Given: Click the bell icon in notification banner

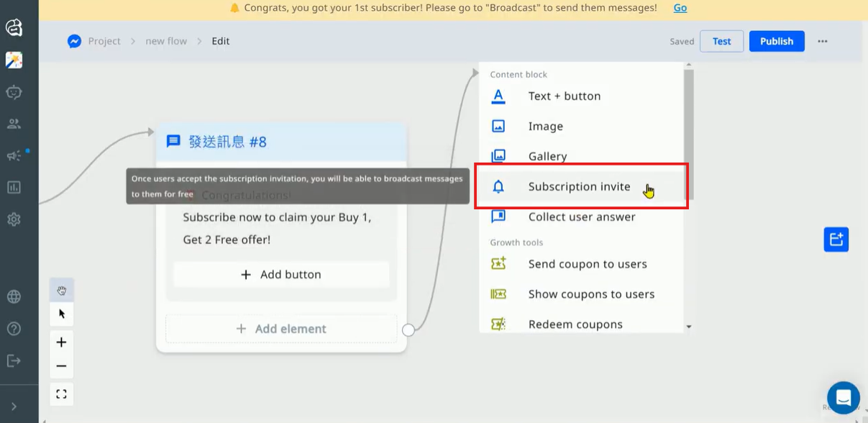Looking at the screenshot, I should click(x=234, y=8).
